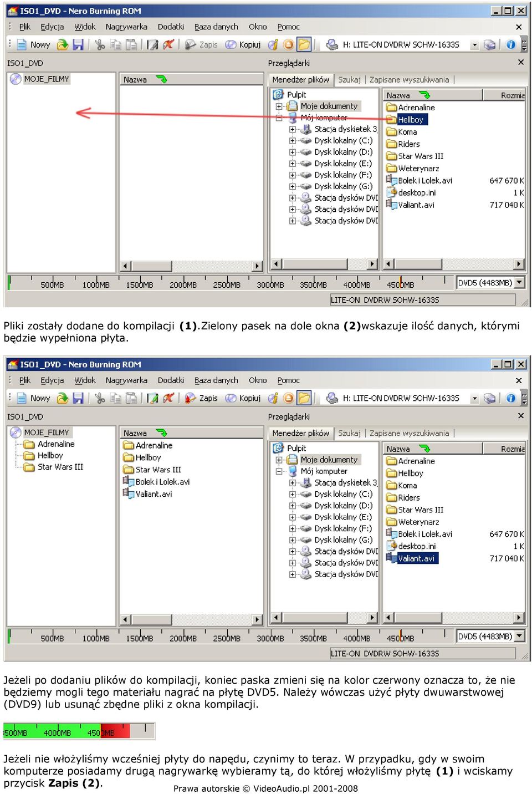The height and width of the screenshot is (794, 532).
Task: Click the Save floppy icon in the lower window
Action: point(78,398)
